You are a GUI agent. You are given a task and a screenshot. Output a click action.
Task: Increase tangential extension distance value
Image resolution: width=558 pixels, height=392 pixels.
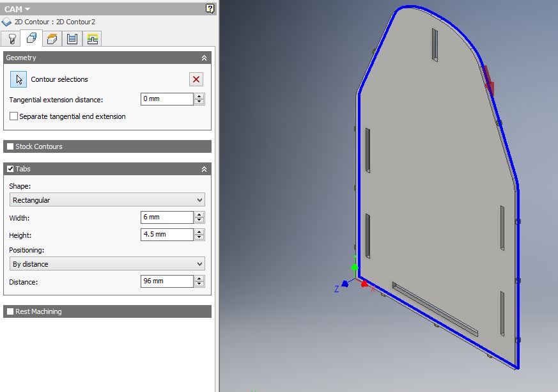pyautogui.click(x=199, y=96)
